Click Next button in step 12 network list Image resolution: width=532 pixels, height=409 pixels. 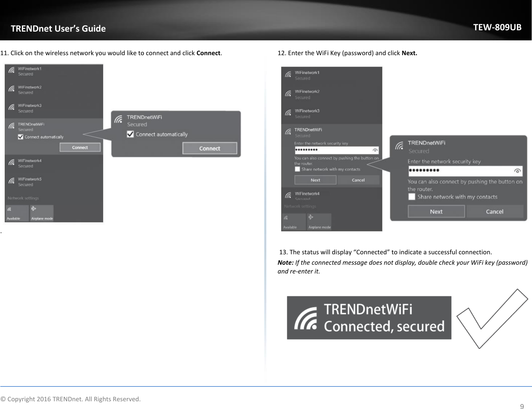point(315,180)
